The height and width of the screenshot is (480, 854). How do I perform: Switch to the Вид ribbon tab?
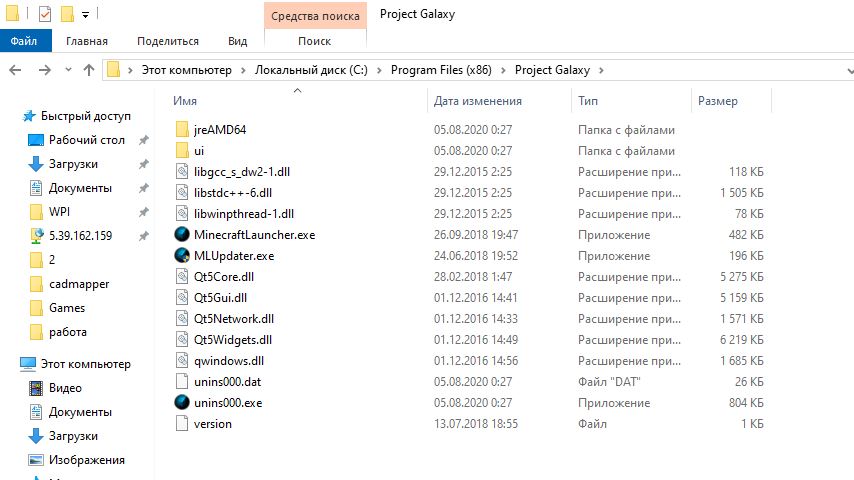tap(237, 41)
